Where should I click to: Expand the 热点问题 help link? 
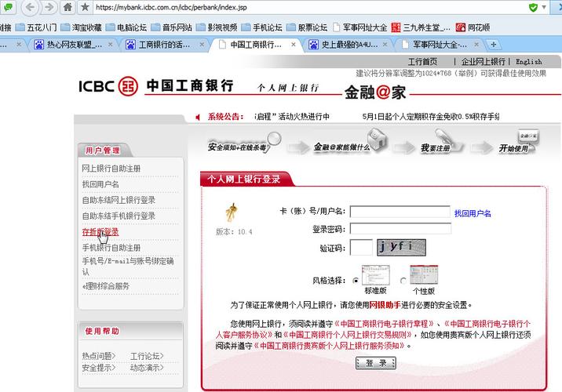(99, 356)
